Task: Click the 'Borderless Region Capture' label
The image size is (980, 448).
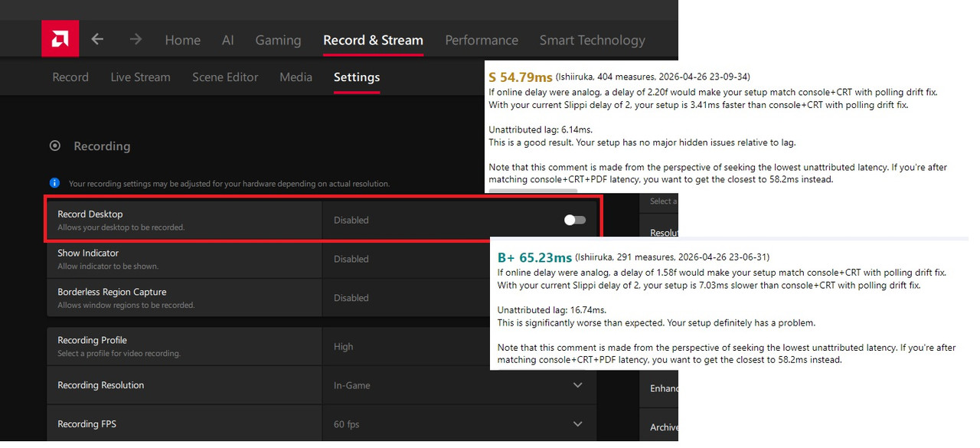Action: [112, 292]
